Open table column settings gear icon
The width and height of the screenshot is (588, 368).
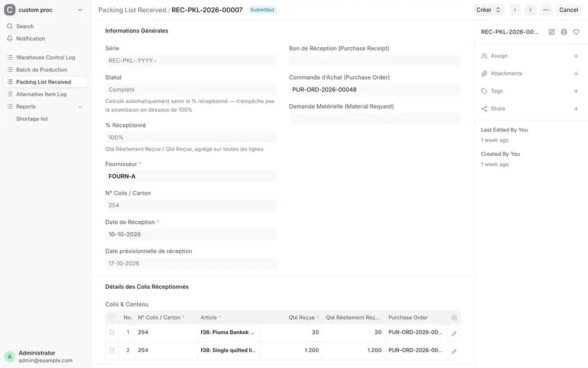click(454, 318)
